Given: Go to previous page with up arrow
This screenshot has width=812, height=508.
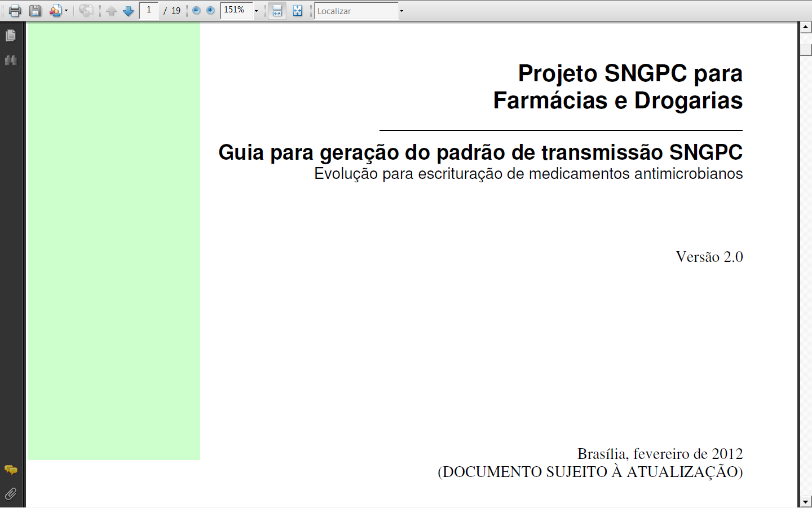Looking at the screenshot, I should 112,11.
